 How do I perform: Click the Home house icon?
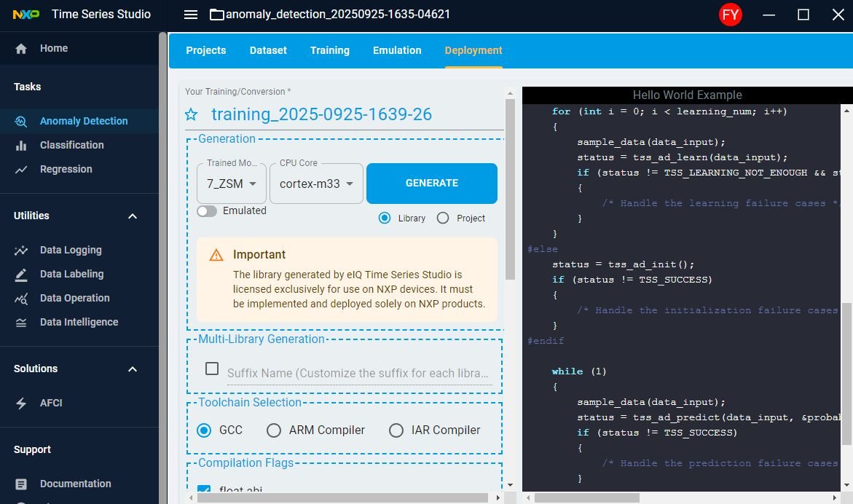21,49
